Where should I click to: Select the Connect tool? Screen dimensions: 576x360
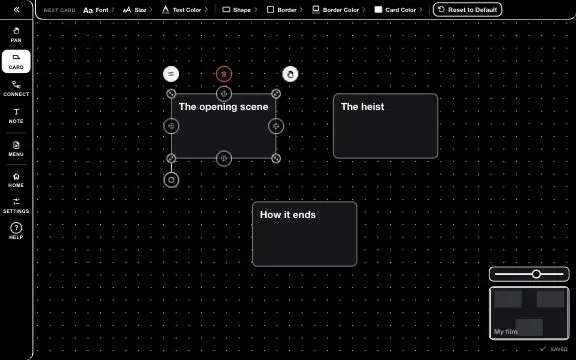click(x=16, y=89)
